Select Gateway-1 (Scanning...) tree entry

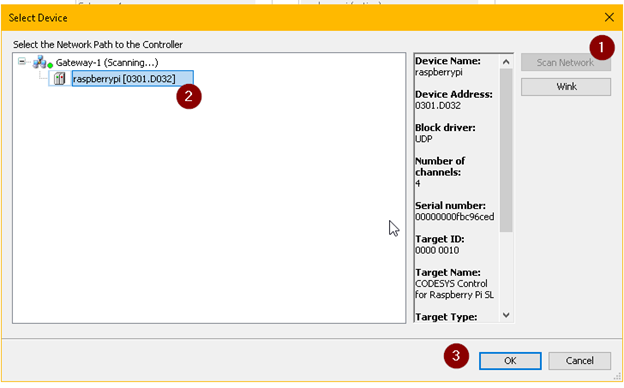pos(107,62)
